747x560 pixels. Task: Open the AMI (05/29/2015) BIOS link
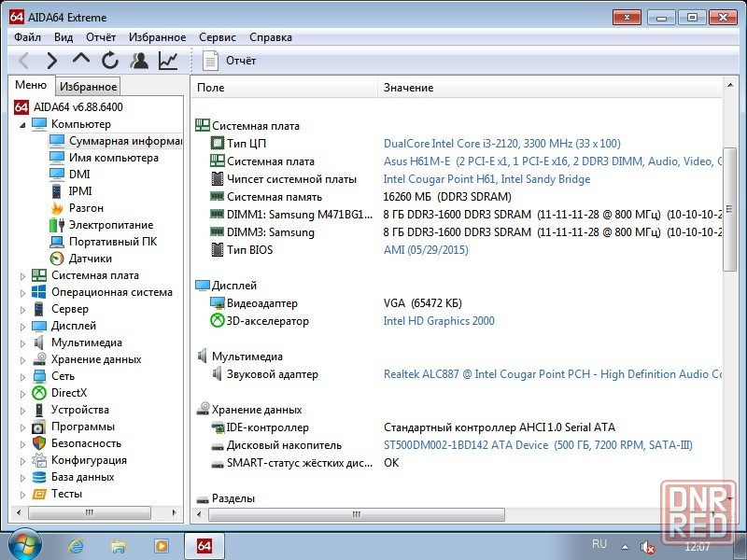point(426,250)
